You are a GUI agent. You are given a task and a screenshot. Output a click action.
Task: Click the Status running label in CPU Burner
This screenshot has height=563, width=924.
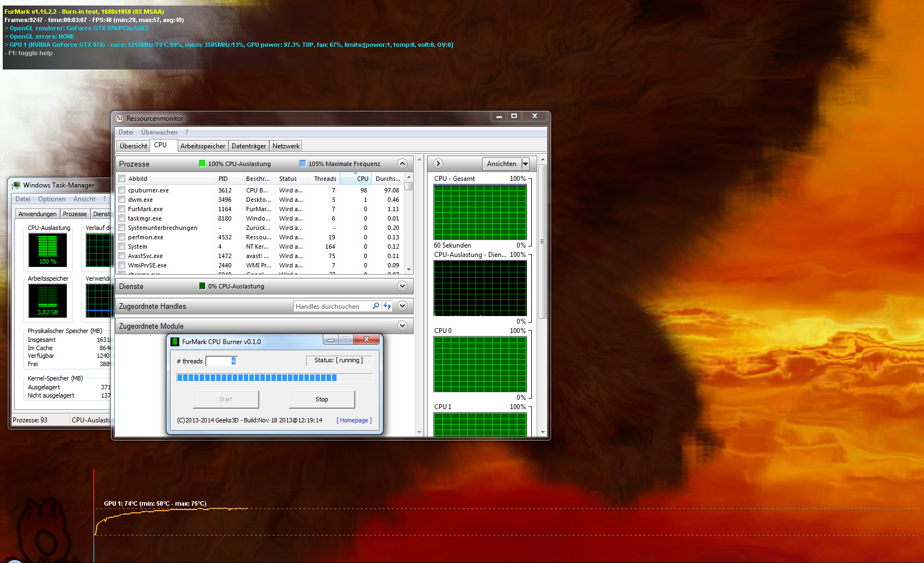(x=339, y=361)
